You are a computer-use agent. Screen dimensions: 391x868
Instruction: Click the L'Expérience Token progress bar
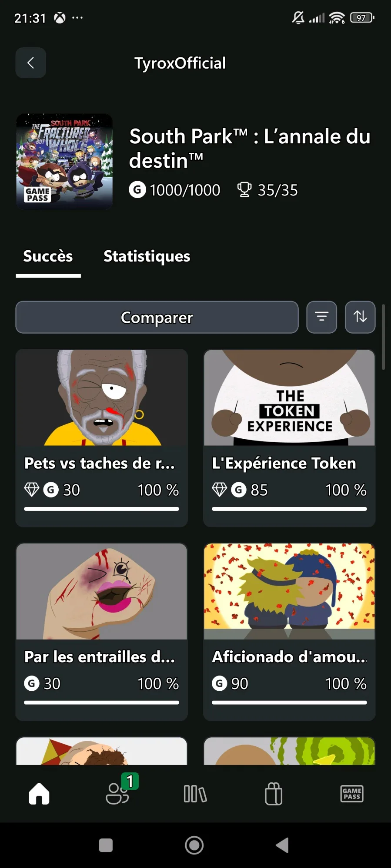click(289, 509)
